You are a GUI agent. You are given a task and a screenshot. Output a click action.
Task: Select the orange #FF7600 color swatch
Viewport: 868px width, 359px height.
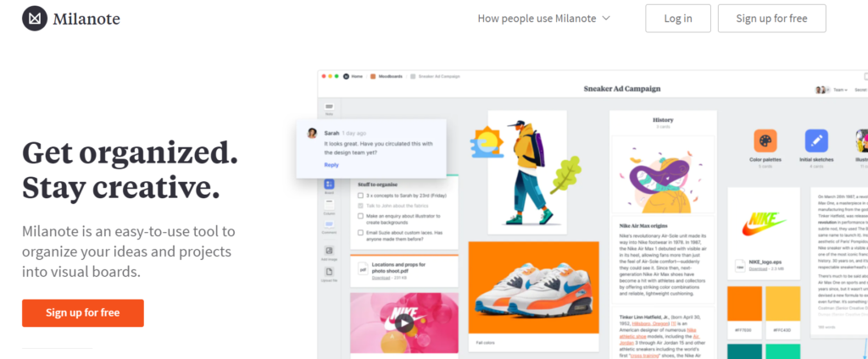click(744, 304)
